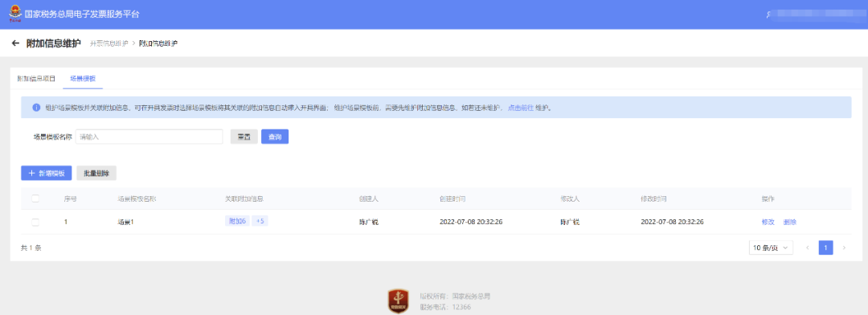868x315 pixels.
Task: Click the 修改时间 column header
Action: coord(653,198)
